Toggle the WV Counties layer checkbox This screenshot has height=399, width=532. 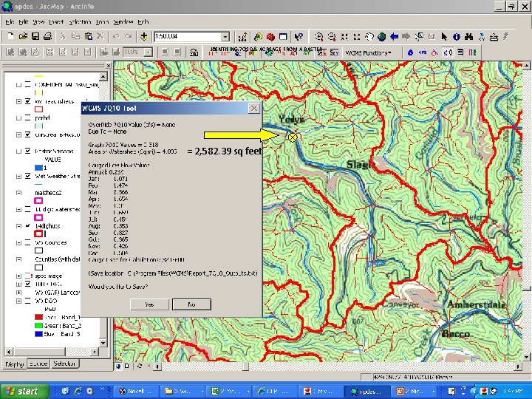27,242
